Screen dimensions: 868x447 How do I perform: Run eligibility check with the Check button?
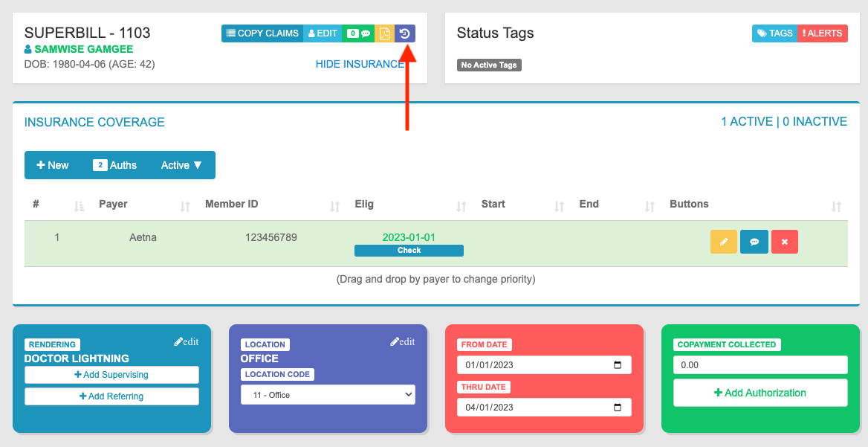pos(409,251)
